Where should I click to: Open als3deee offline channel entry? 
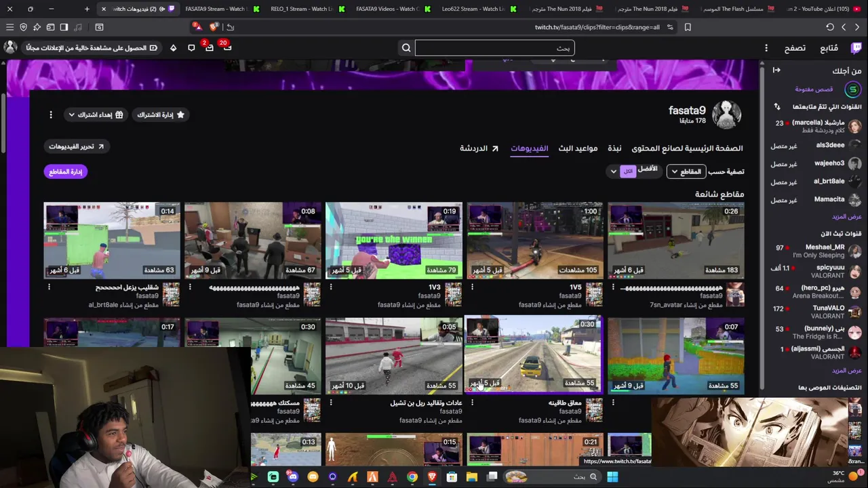[x=816, y=145]
